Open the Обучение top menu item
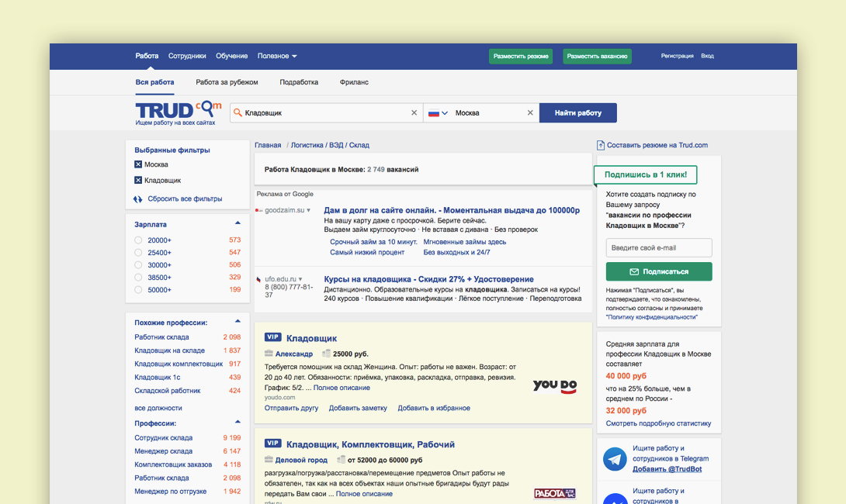The width and height of the screenshot is (846, 504). coord(231,56)
